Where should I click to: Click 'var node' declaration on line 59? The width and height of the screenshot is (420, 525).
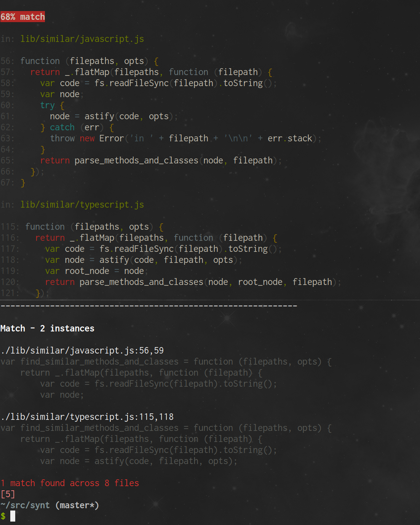(60, 94)
